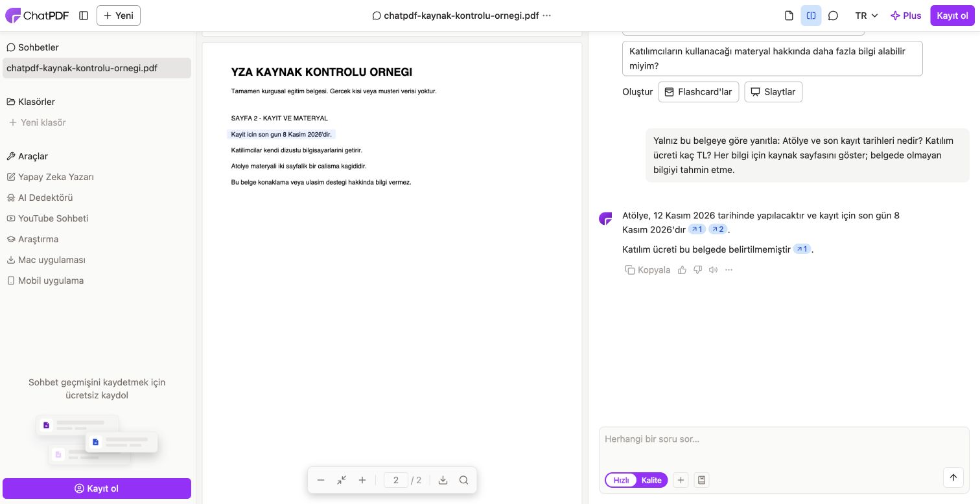980x504 pixels.
Task: Click the fit-to-width arrows icon in PDF toolbar
Action: tap(342, 480)
